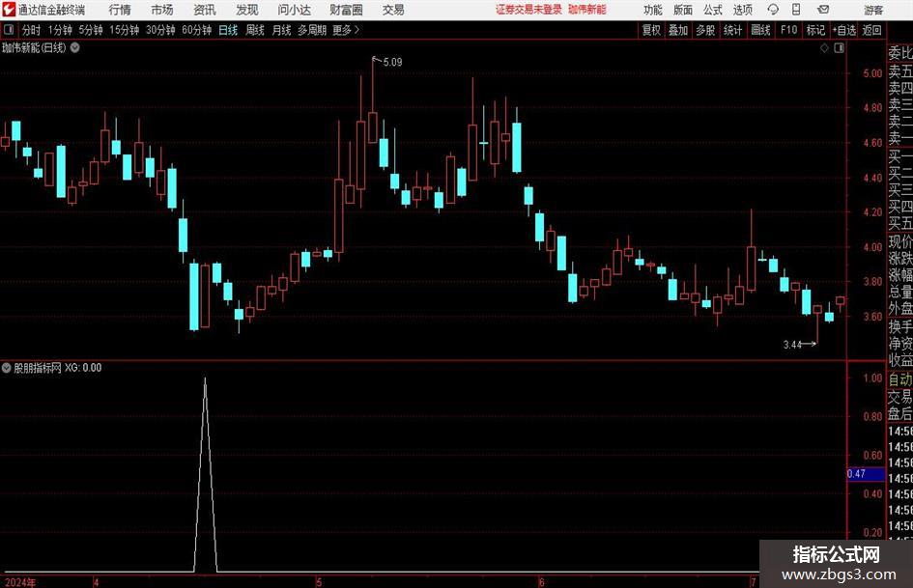Click the 游客 guest account label

click(873, 10)
